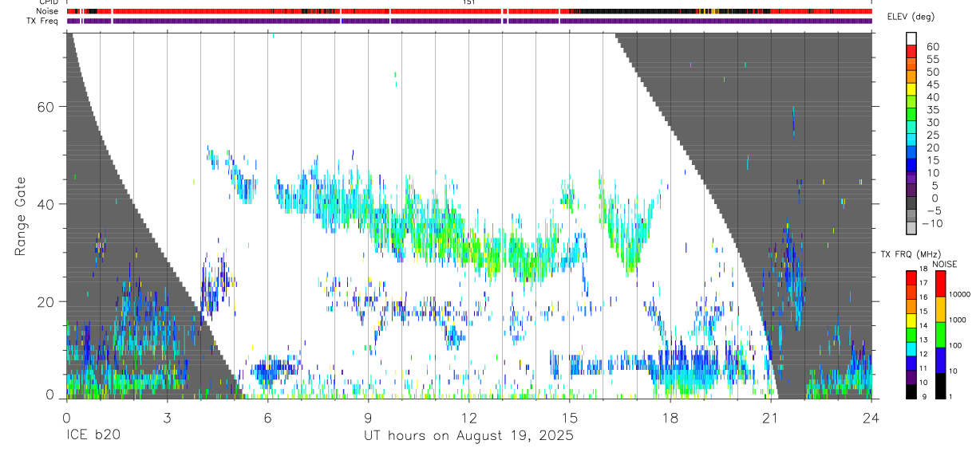Click 'UT hours on August 19, 2025' label

coord(468,436)
